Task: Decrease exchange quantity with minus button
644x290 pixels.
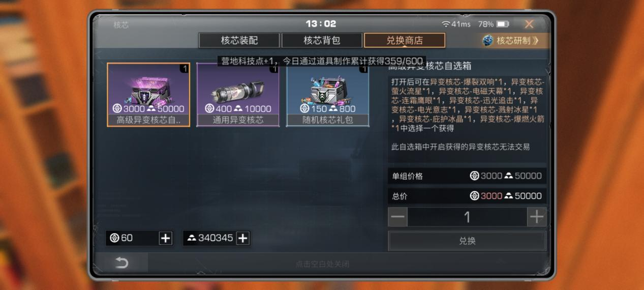Action: [398, 217]
